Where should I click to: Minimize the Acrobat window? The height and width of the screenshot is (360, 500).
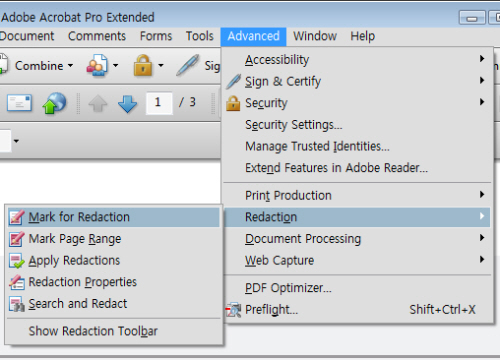(x=472, y=18)
